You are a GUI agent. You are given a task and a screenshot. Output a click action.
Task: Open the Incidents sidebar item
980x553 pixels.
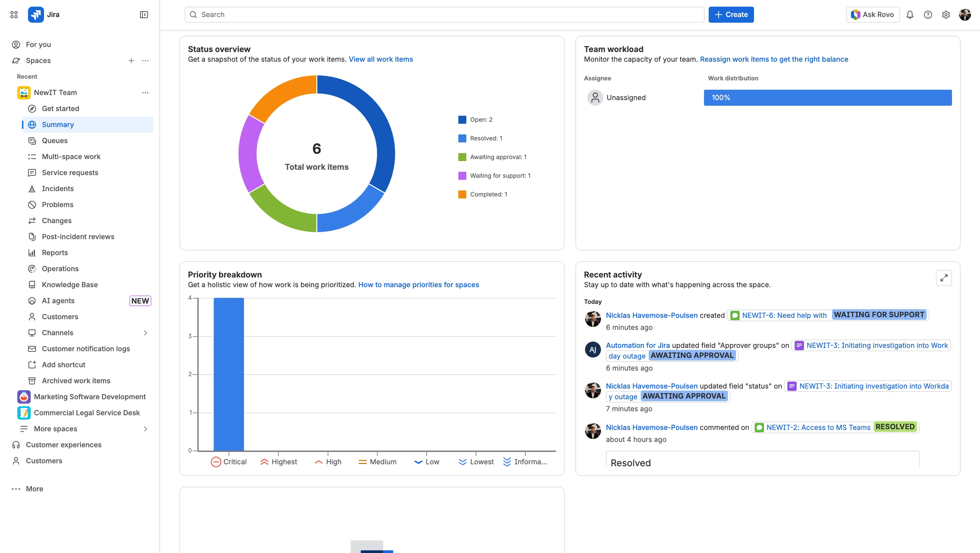[x=57, y=188]
